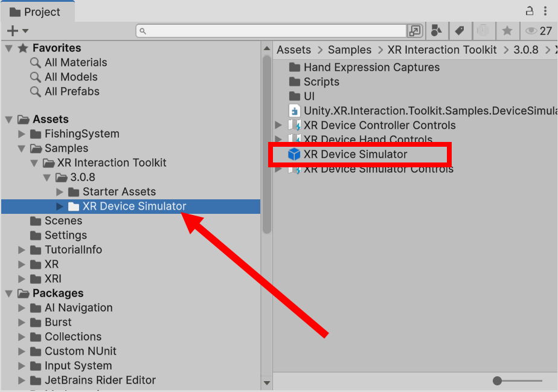
Task: Select the AI Navigation package
Action: tap(71, 308)
